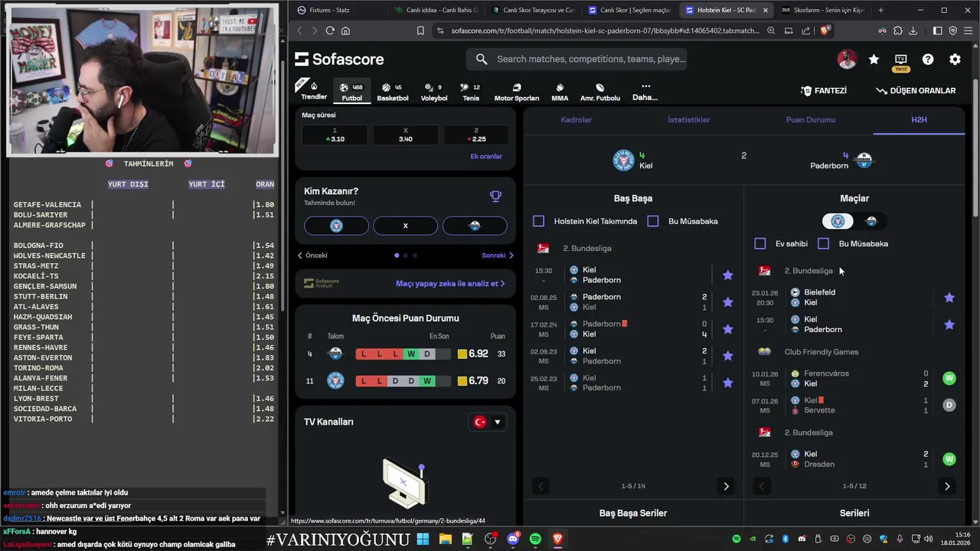Open AI analysis link chevron
Image resolution: width=980 pixels, height=551 pixels.
tap(502, 283)
